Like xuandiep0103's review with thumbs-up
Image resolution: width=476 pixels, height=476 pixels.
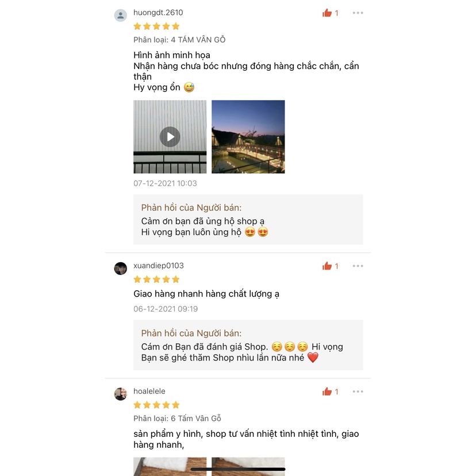click(328, 266)
